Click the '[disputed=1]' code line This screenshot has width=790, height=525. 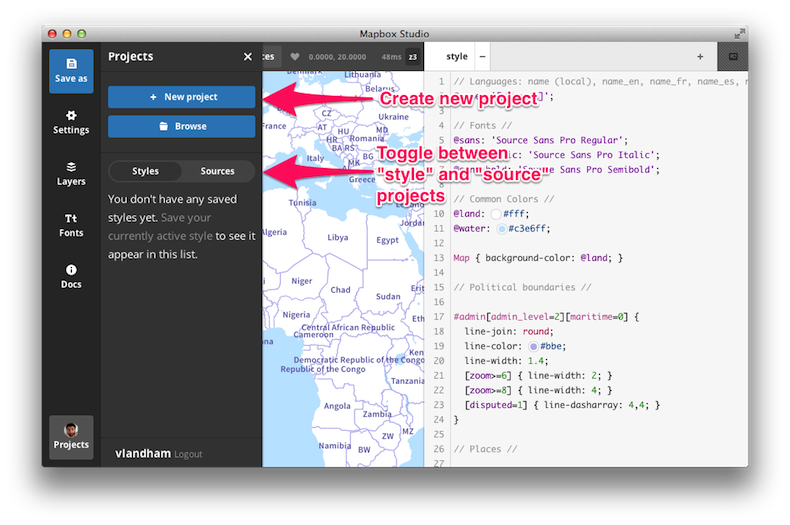(562, 405)
